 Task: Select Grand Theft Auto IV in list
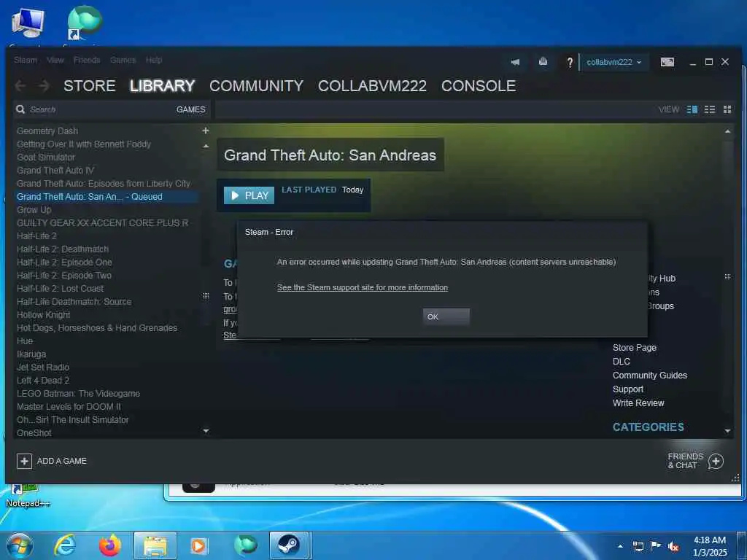pos(55,171)
